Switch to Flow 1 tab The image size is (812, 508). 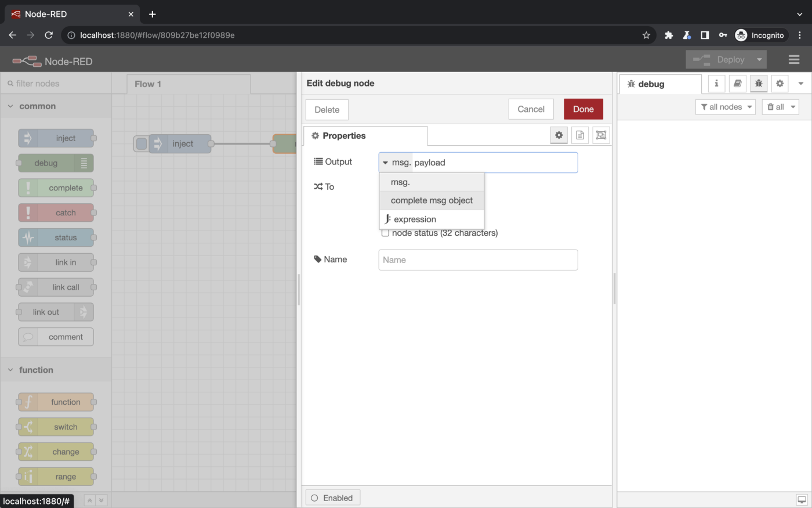148,84
